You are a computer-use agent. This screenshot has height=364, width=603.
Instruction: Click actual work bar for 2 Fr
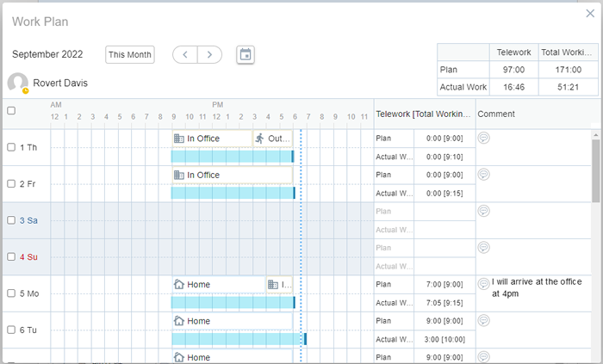coord(233,193)
